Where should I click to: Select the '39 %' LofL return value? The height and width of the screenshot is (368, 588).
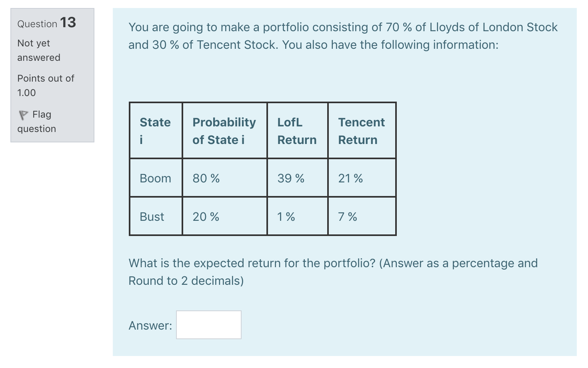290,178
